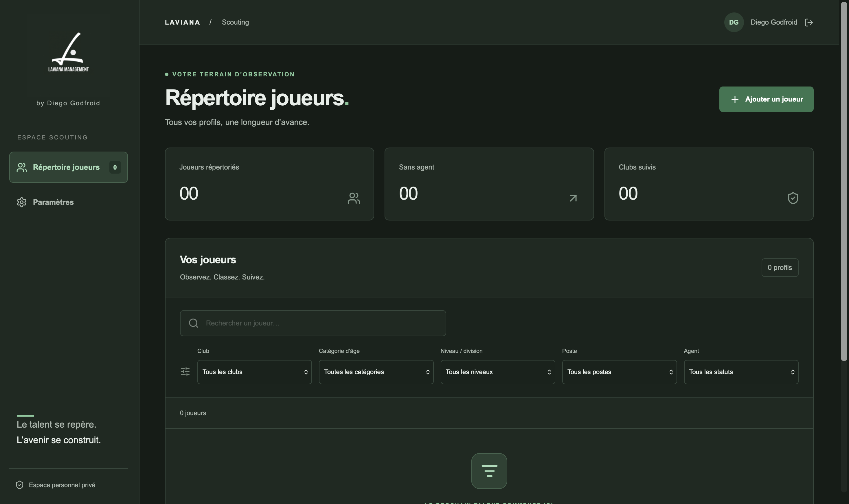
Task: Click the Diego Godfroid user name
Action: pos(773,22)
